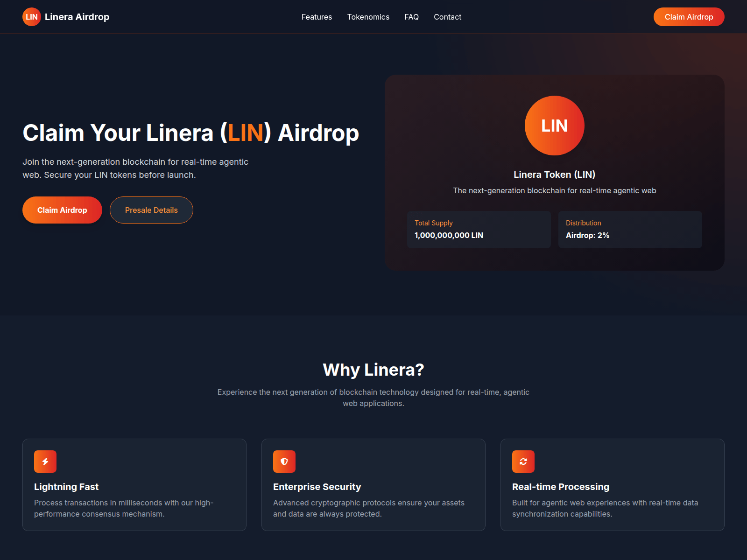Click the Distribution Airdrop 2% card
This screenshot has height=560, width=747.
630,230
